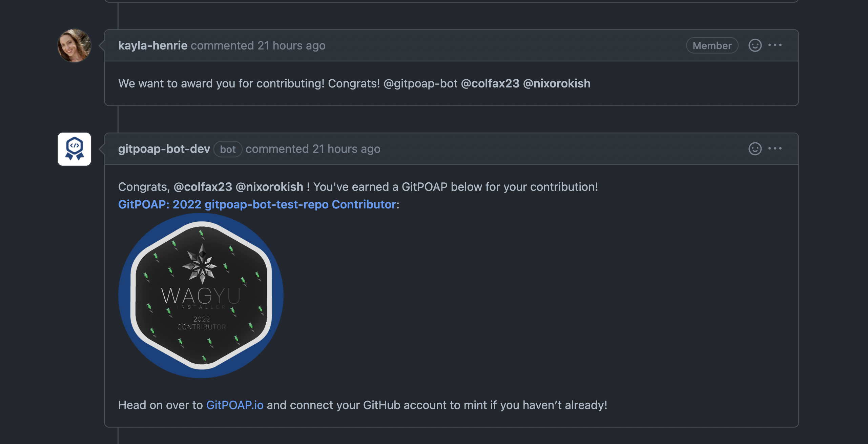Open options menu on gitpoap-bot-dev's comment
Viewport: 868px width, 444px height.
(775, 148)
